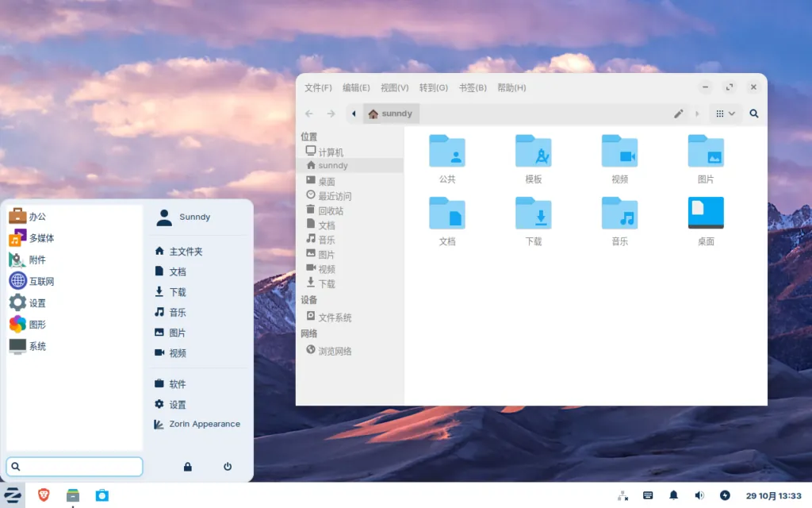Open the 音乐 folder in file view
This screenshot has width=812, height=508.
tap(619, 221)
